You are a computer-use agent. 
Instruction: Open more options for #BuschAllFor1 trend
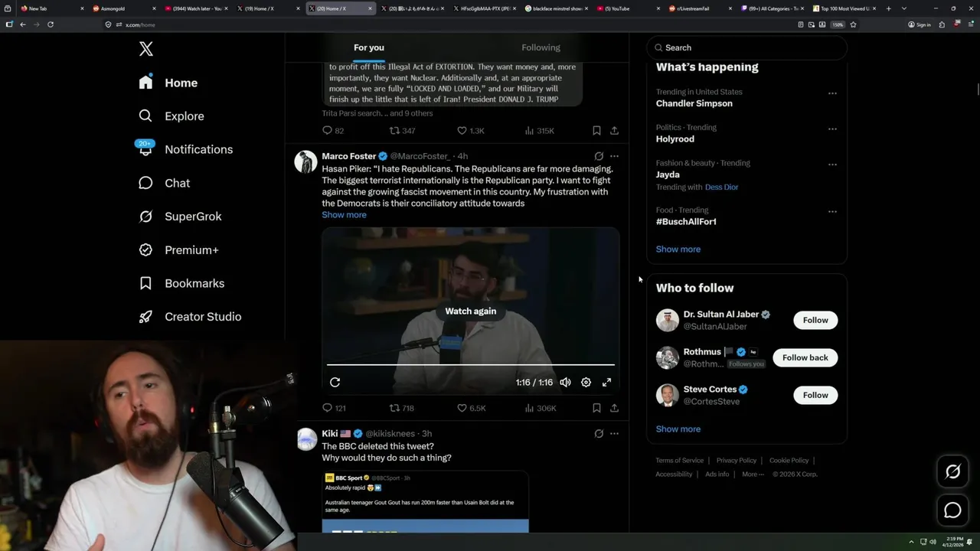[832, 211]
